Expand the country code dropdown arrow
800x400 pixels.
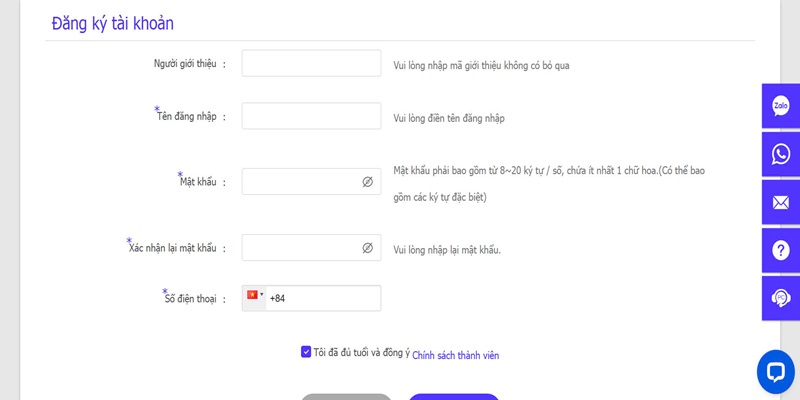pos(262,294)
